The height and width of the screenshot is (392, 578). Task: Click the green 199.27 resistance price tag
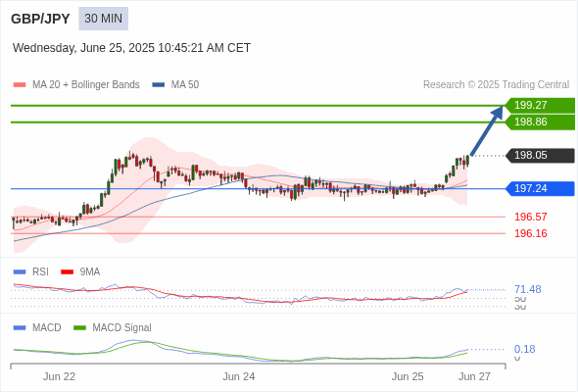(x=540, y=105)
